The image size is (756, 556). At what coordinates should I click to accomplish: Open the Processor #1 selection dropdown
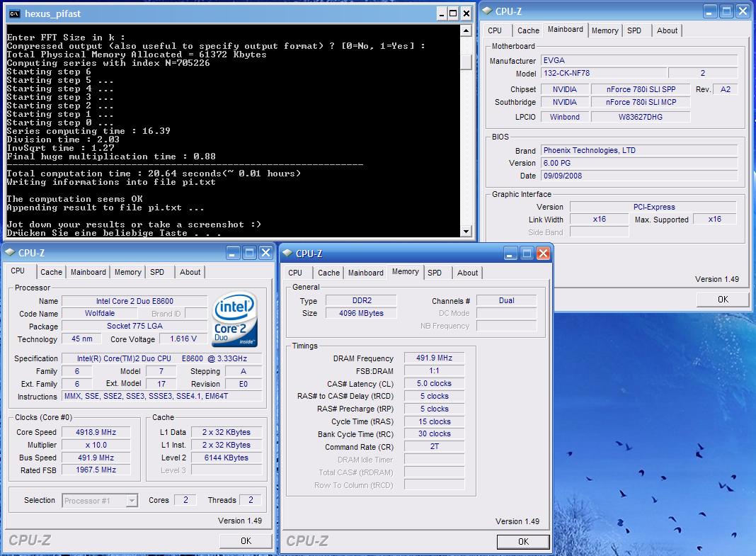132,501
